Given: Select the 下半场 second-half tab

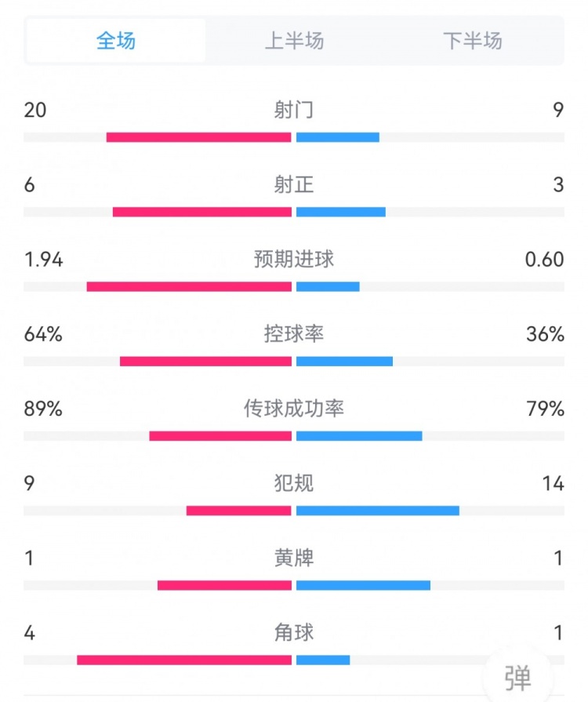Looking at the screenshot, I should click(472, 41).
